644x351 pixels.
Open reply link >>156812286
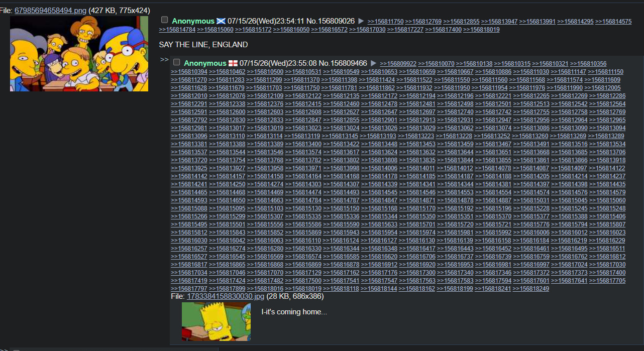[x=607, y=96]
